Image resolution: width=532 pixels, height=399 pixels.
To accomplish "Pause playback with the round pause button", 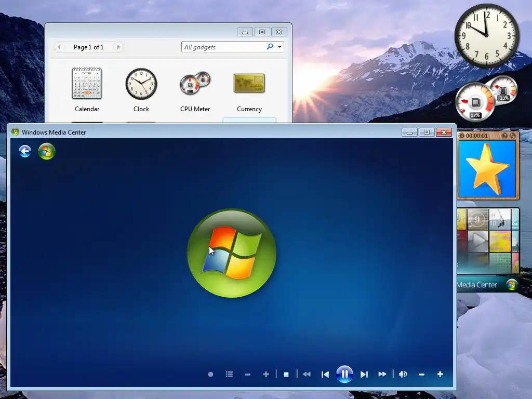I will tap(344, 374).
